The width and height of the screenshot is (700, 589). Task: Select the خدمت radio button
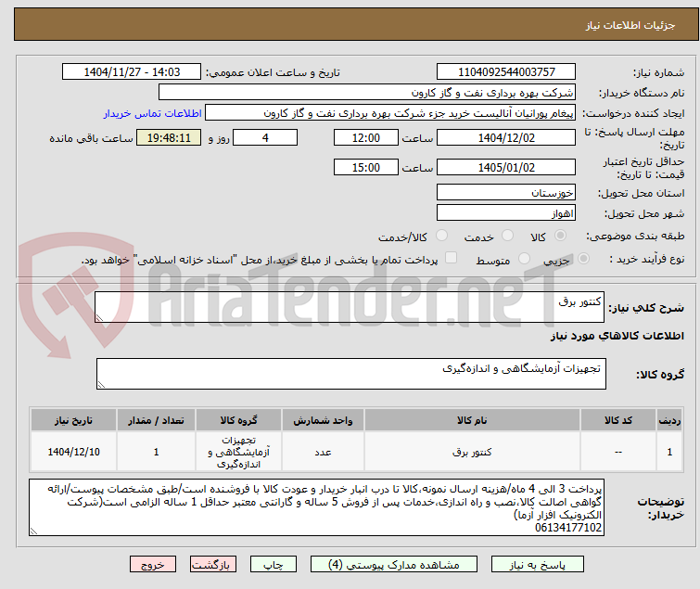507,236
